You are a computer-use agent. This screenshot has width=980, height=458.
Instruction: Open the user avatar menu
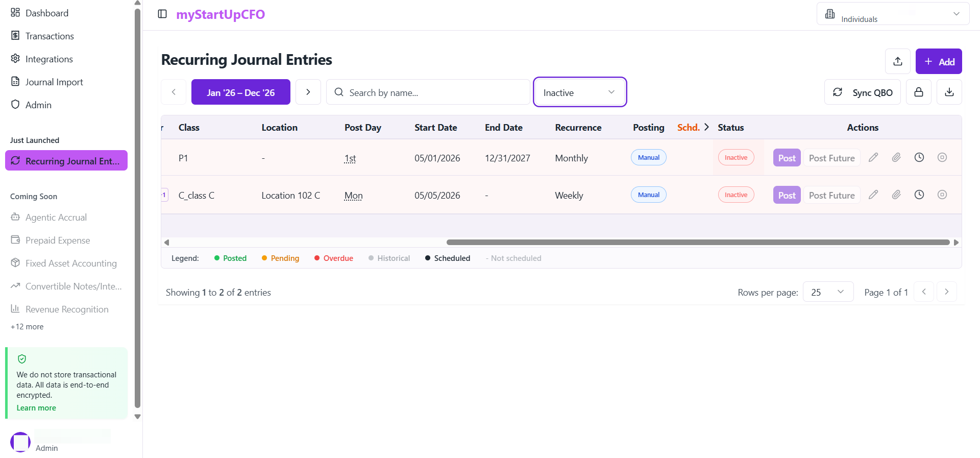coord(20,442)
